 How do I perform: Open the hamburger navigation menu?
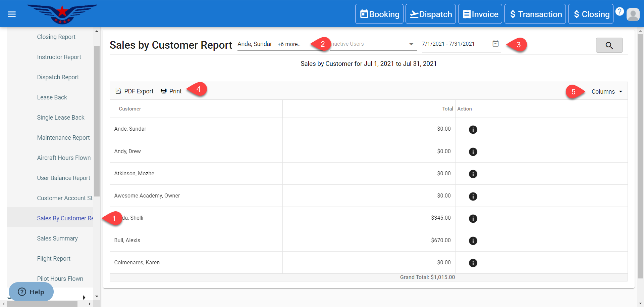tap(12, 14)
